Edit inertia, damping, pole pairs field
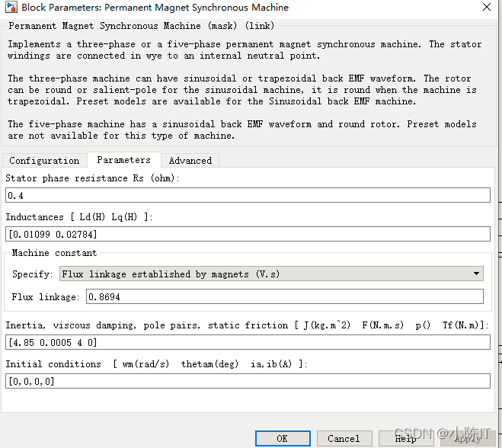 tap(248, 342)
